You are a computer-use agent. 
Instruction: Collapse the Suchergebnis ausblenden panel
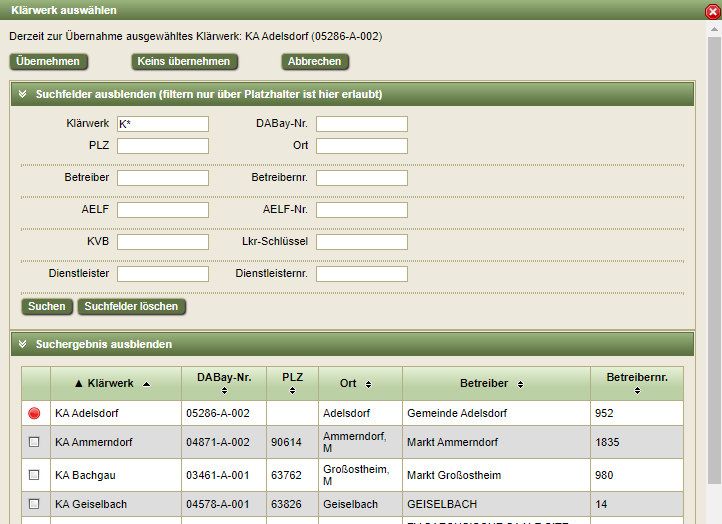pos(22,344)
